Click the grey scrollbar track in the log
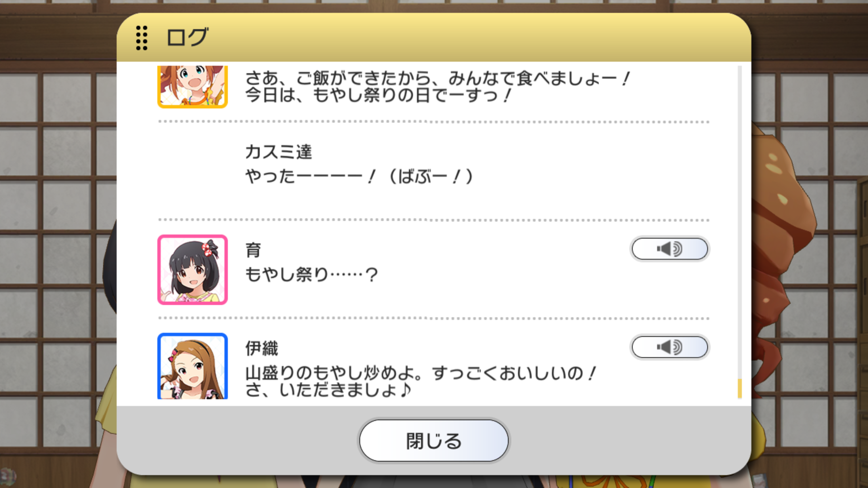This screenshot has width=868, height=488. [x=740, y=220]
